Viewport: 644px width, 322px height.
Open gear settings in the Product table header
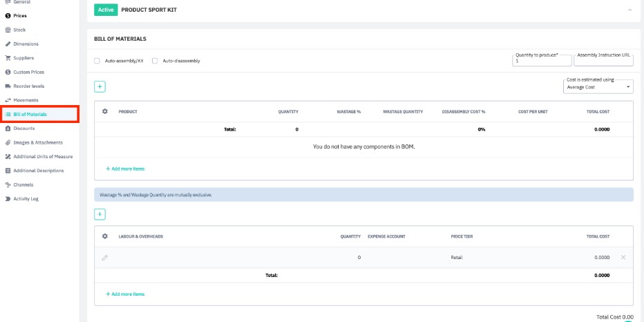click(105, 111)
